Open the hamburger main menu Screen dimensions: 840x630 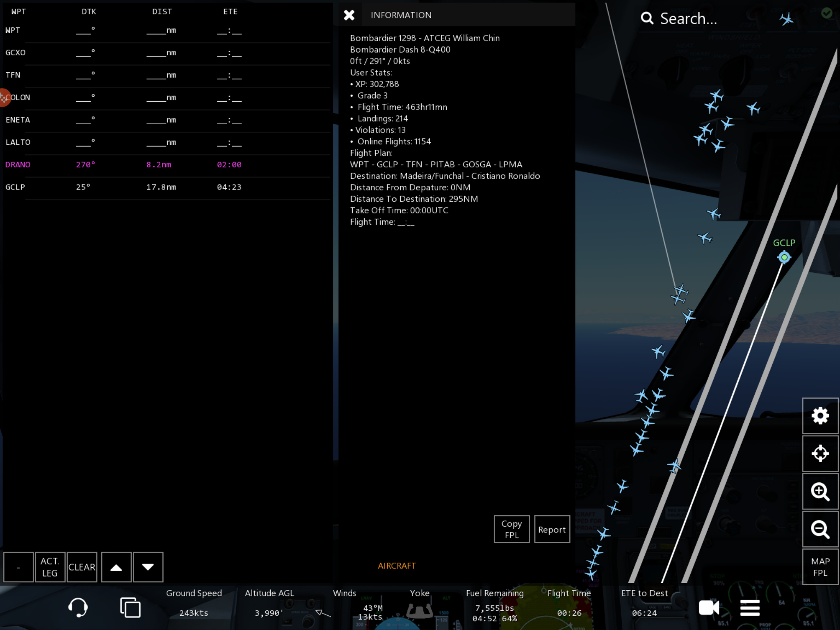(750, 607)
